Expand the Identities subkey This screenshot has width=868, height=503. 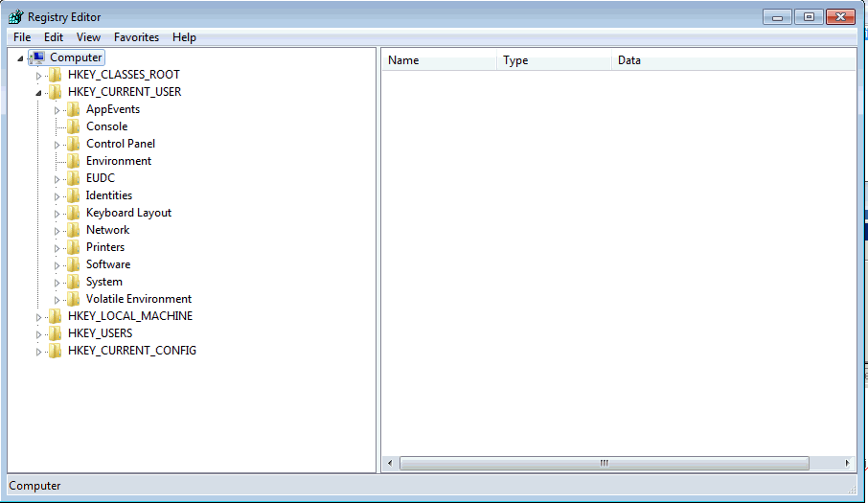click(57, 196)
